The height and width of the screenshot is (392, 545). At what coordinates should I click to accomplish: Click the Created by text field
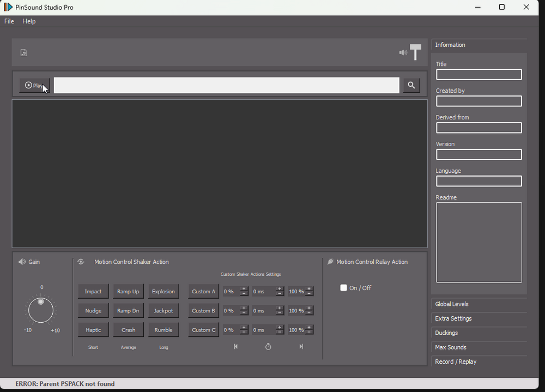tap(479, 101)
